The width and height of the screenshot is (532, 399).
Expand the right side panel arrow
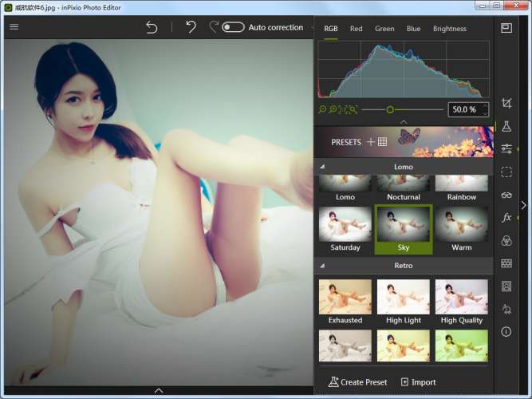click(x=523, y=205)
